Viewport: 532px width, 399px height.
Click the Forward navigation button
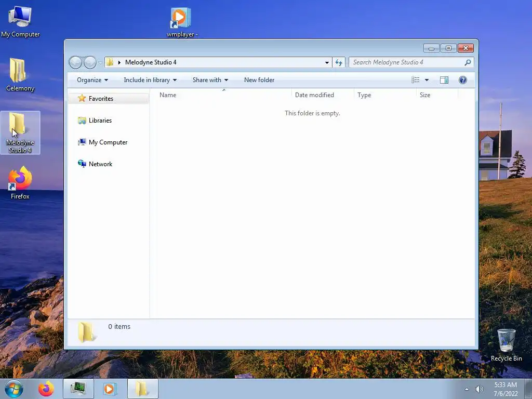[90, 62]
